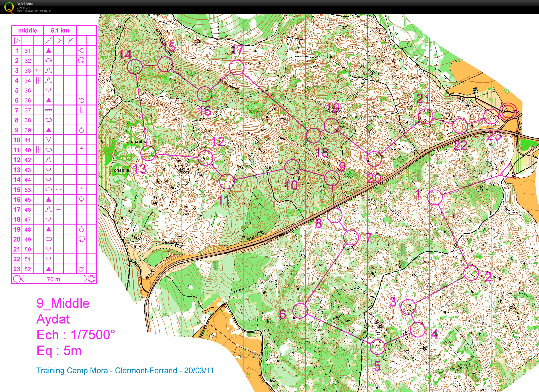Click control circle 5 on the map

coord(378,347)
